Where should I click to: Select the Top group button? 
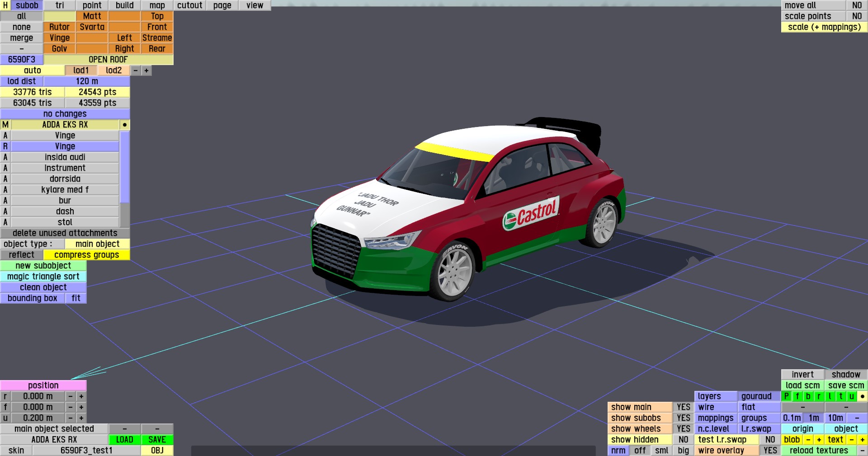[x=157, y=16]
